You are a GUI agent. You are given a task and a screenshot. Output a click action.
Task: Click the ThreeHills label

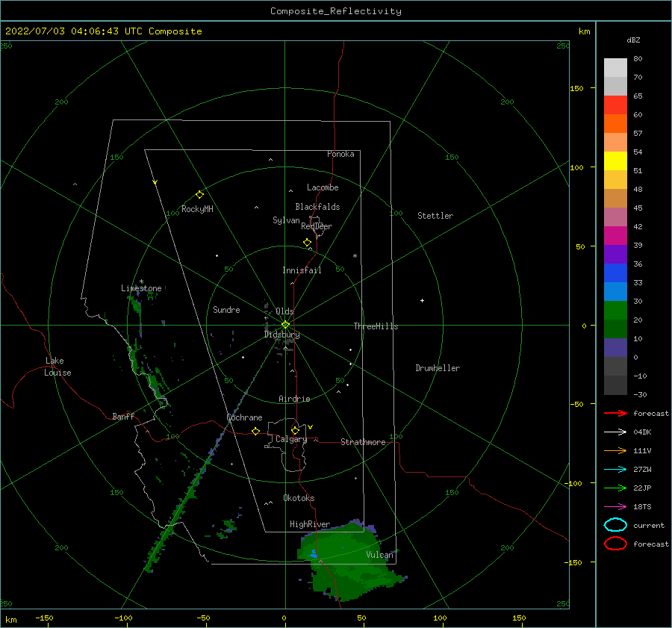376,326
